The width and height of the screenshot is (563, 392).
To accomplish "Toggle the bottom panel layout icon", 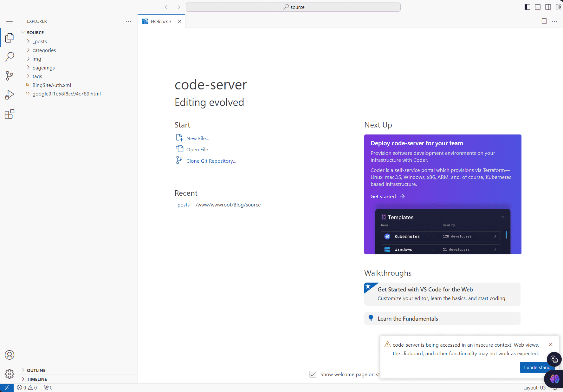I will 538,7.
